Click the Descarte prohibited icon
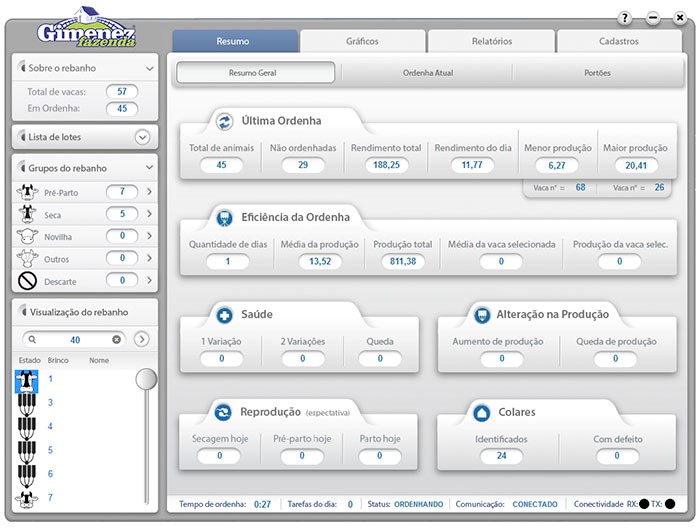The image size is (700, 528). point(28,282)
